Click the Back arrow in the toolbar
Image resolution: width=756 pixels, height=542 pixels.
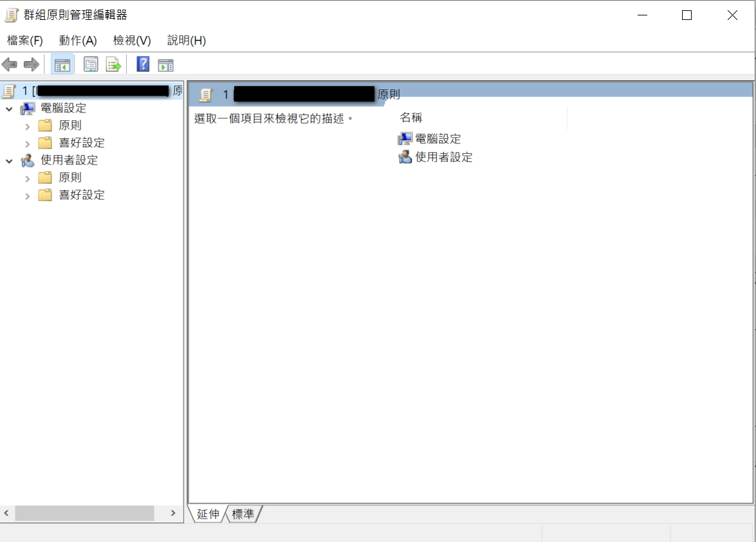point(10,64)
